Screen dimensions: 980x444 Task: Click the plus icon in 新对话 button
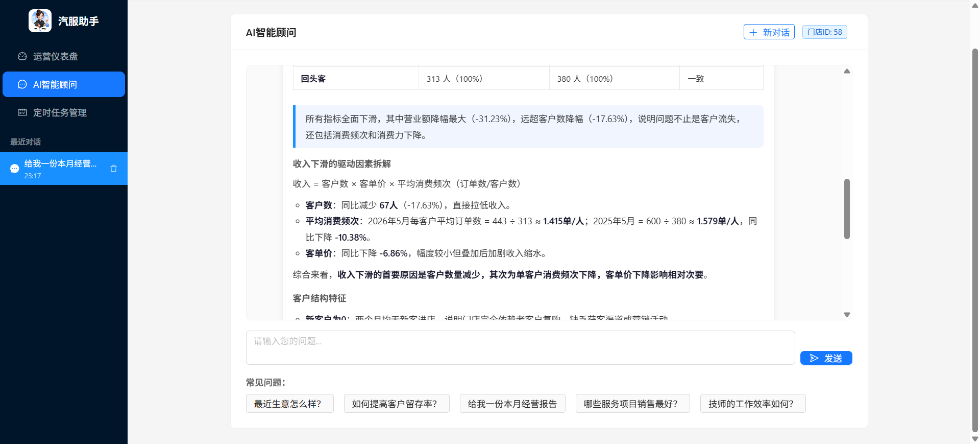(753, 32)
